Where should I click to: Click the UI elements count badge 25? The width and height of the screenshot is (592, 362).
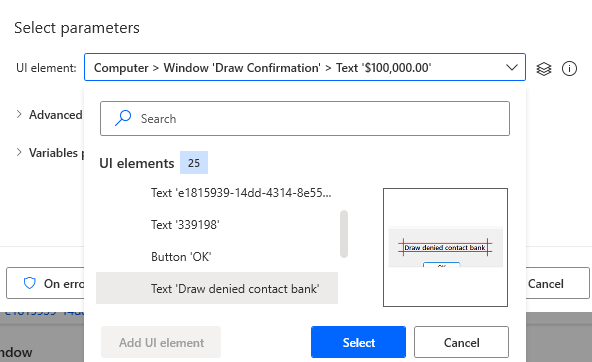coord(194,163)
